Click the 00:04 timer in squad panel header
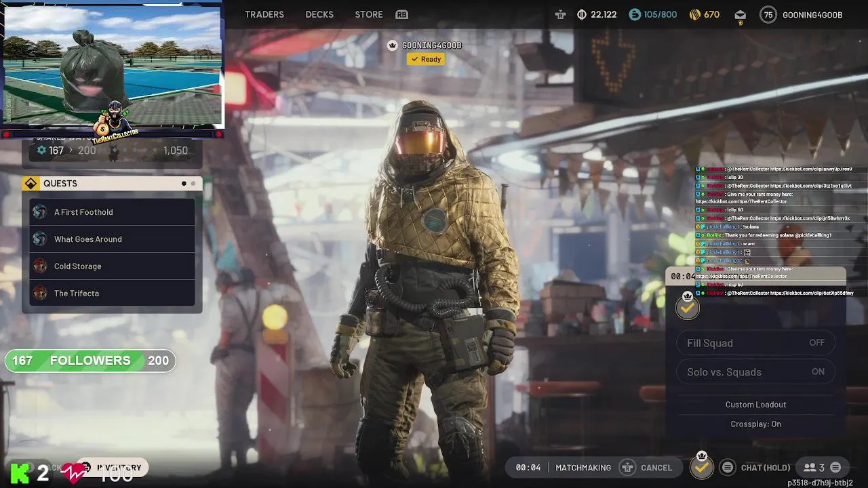The image size is (868, 488). (x=683, y=277)
